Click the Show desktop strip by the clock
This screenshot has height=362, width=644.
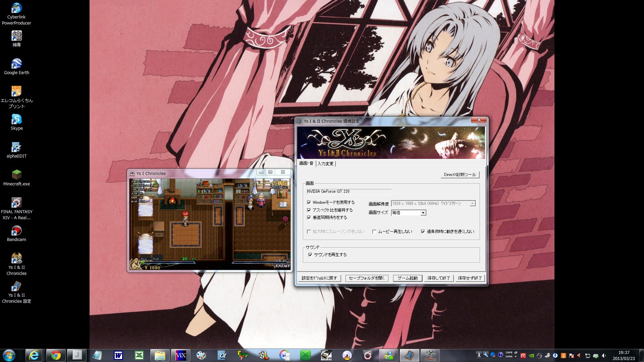(641, 355)
